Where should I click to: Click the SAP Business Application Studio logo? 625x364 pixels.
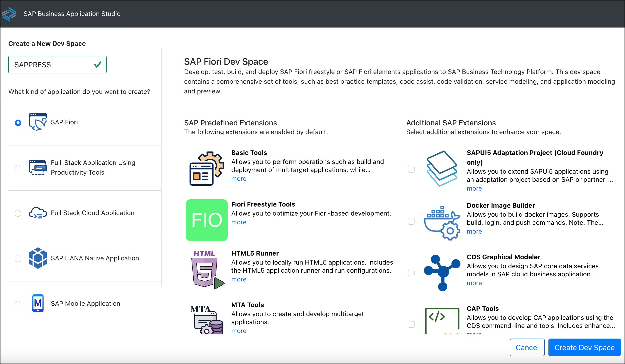(9, 14)
